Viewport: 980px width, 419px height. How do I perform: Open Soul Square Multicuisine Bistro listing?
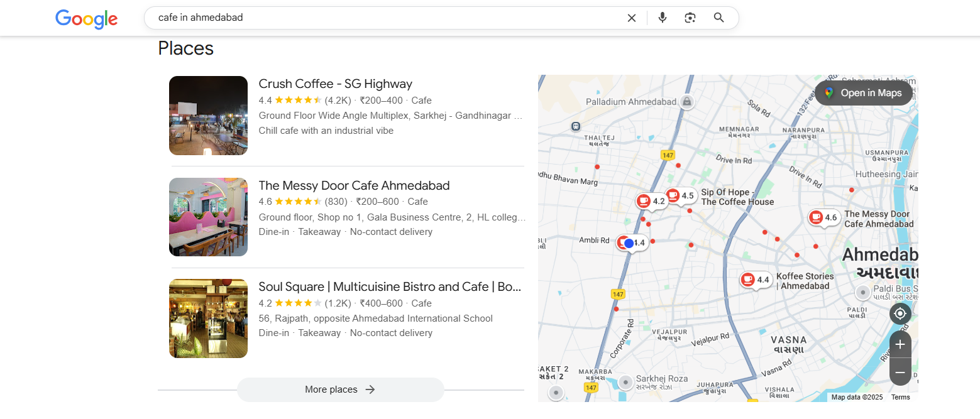coord(390,287)
